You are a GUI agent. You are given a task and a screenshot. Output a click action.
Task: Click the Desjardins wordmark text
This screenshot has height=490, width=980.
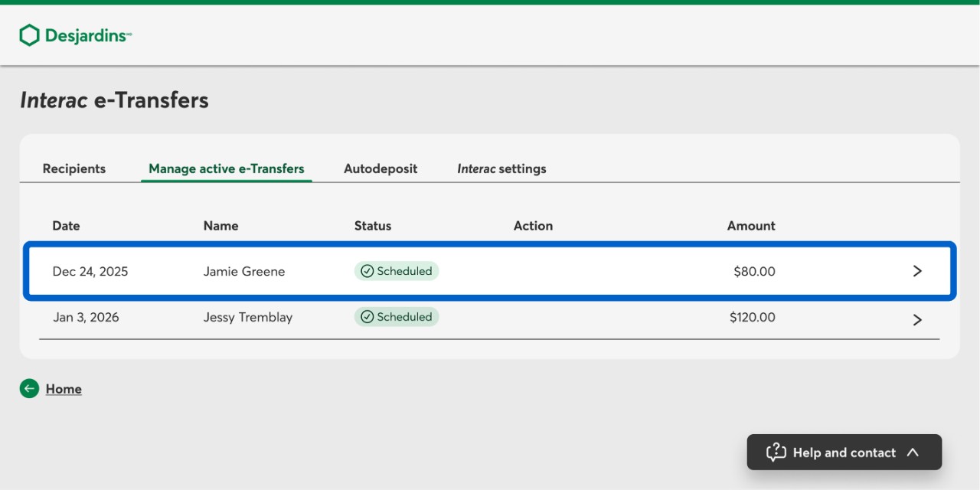(87, 35)
